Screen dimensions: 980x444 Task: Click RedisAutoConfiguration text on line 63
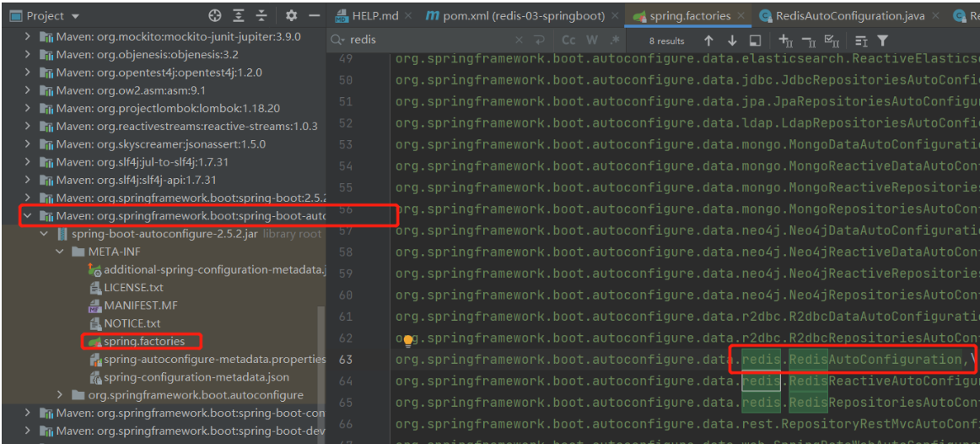point(875,360)
